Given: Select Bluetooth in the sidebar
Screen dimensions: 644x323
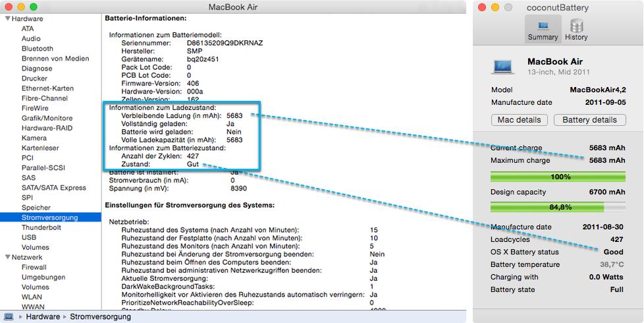Looking at the screenshot, I should tap(38, 49).
